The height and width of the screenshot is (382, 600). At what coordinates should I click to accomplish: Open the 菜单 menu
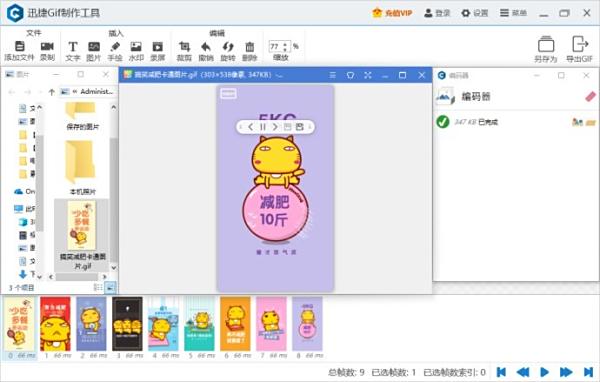[513, 13]
